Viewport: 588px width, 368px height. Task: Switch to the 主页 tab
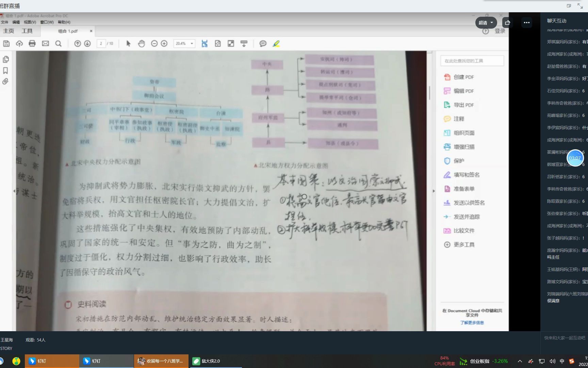click(x=9, y=31)
